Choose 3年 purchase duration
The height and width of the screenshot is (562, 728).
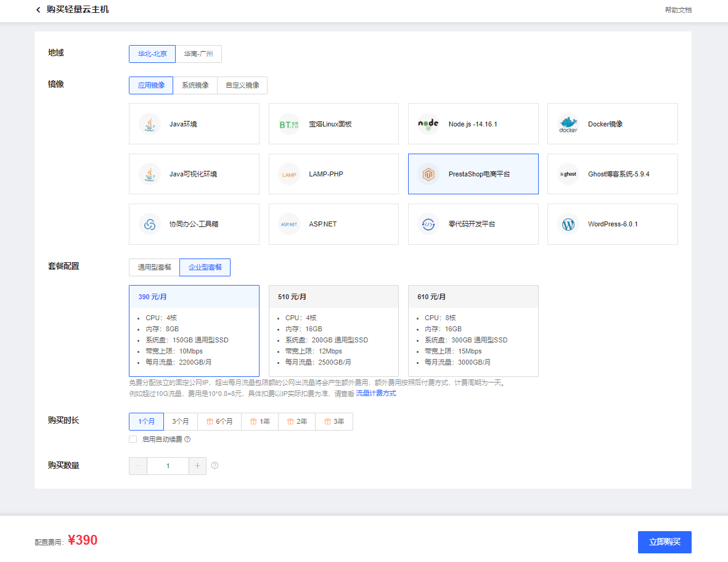coord(334,422)
